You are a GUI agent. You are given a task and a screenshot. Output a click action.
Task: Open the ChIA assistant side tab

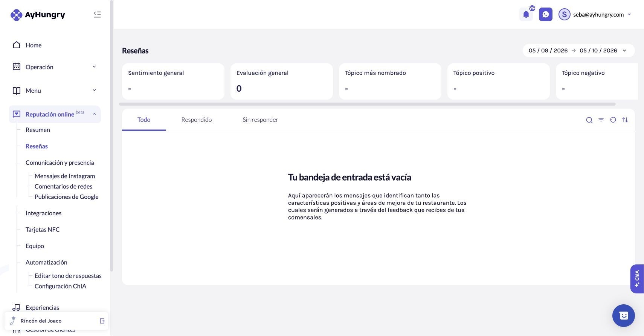tap(637, 279)
